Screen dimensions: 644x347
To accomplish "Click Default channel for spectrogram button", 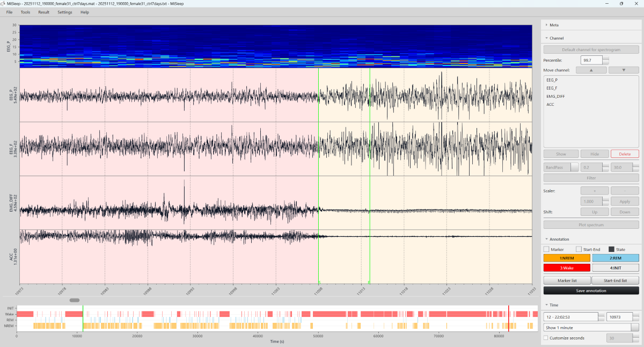I will [591, 49].
